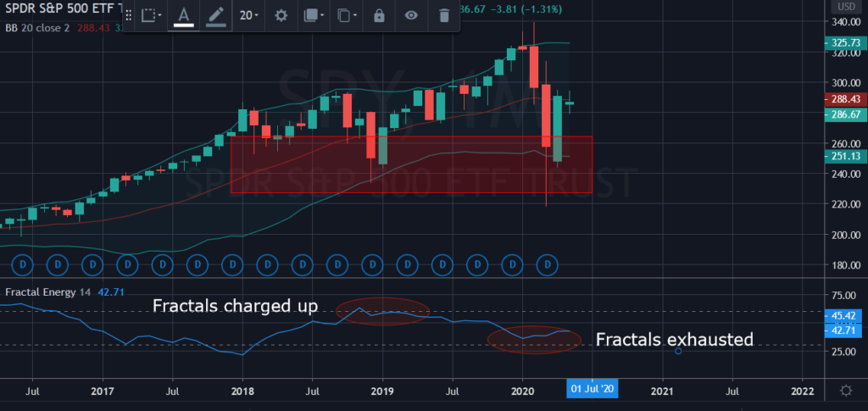Viewport: 868px width, 411px height.
Task: Click the 220.00 price scale label
Action: pyautogui.click(x=845, y=205)
